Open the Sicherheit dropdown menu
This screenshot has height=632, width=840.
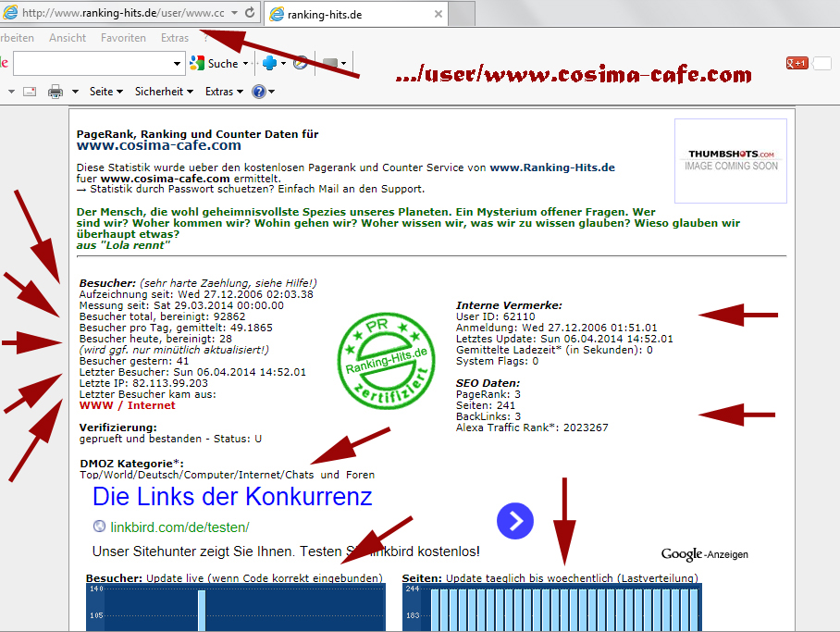[164, 92]
